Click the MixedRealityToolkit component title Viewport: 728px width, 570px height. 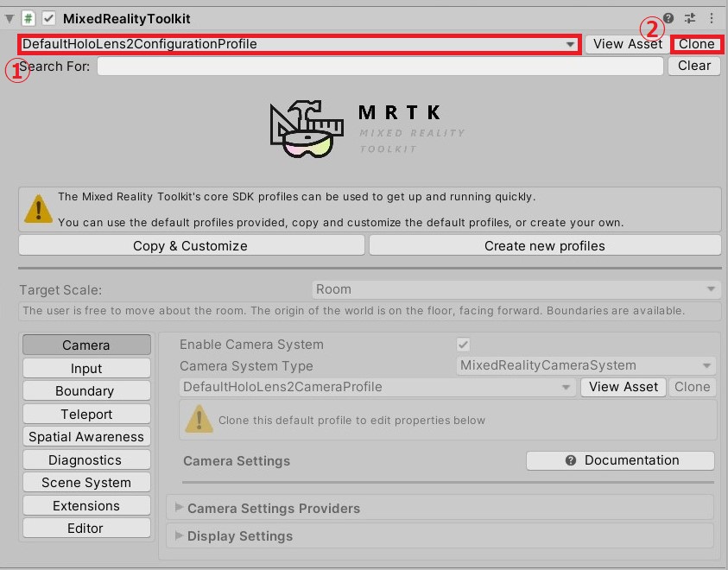point(127,18)
